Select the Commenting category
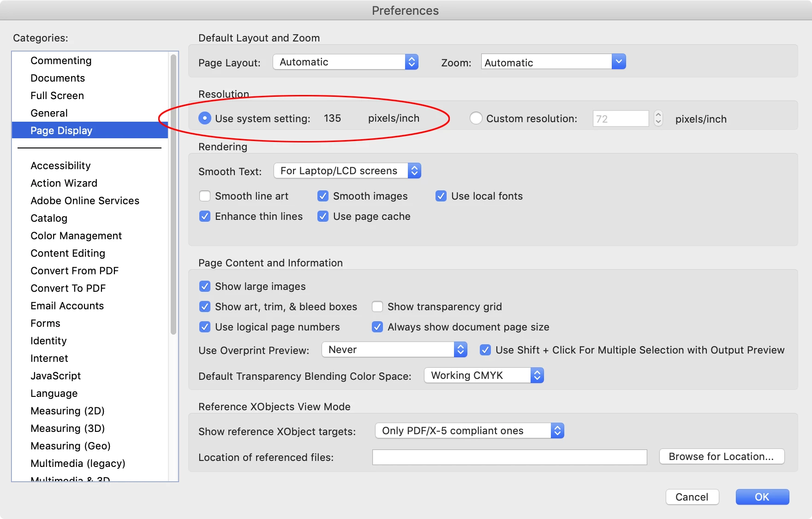Image resolution: width=812 pixels, height=519 pixels. pyautogui.click(x=90, y=60)
